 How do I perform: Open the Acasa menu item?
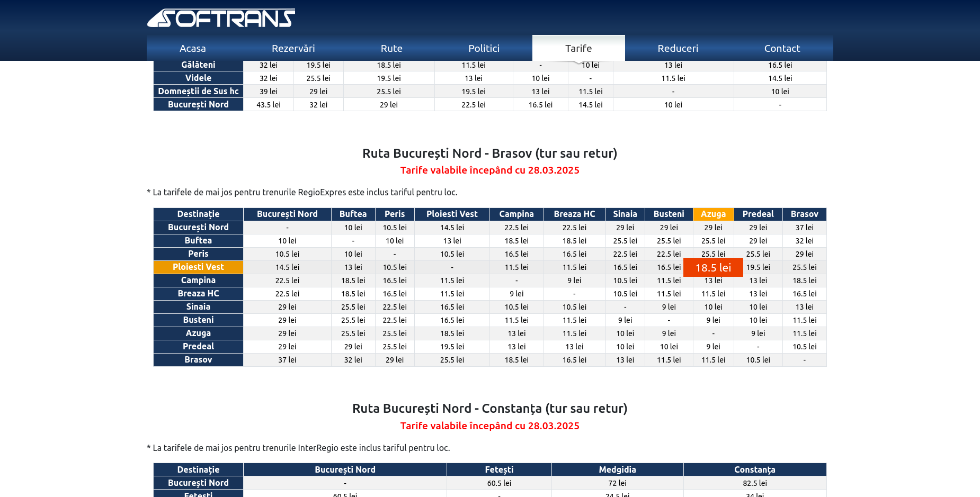pyautogui.click(x=192, y=48)
